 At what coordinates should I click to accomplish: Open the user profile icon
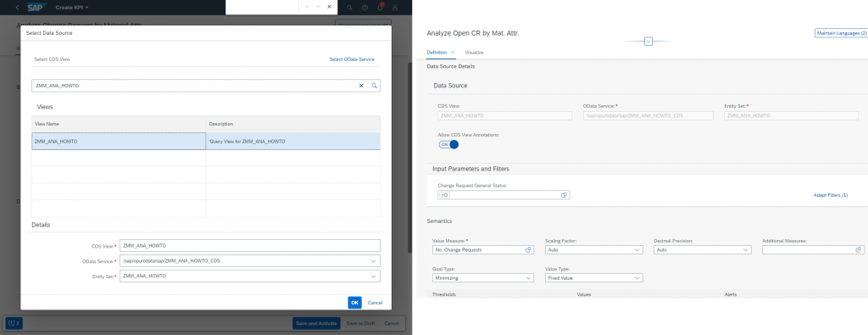(x=395, y=8)
